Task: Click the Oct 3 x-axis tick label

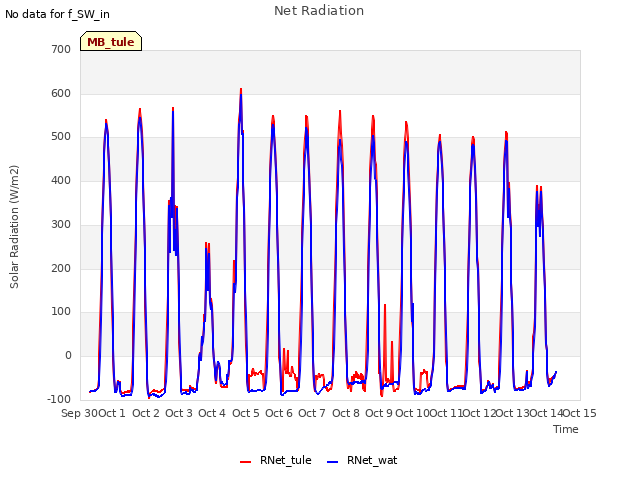Action: tap(179, 413)
